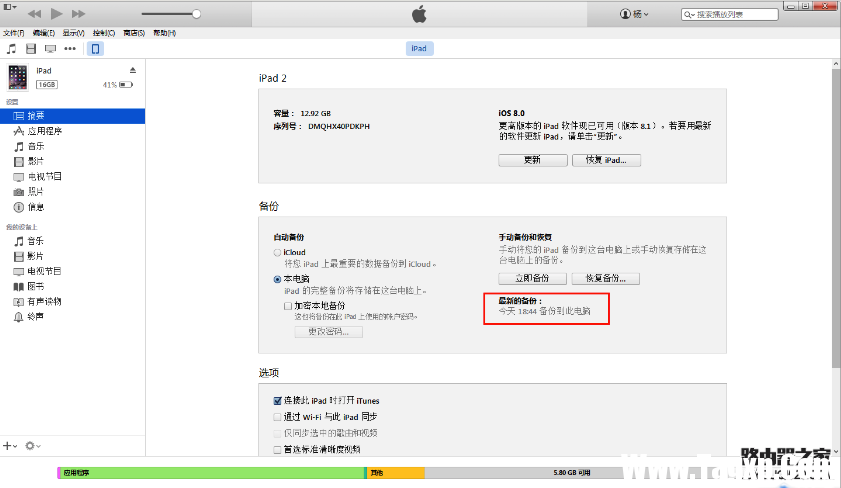The width and height of the screenshot is (841, 488).
Task: Toggle 仅同步选中的歌曲和视频 checkbox
Action: tap(277, 433)
